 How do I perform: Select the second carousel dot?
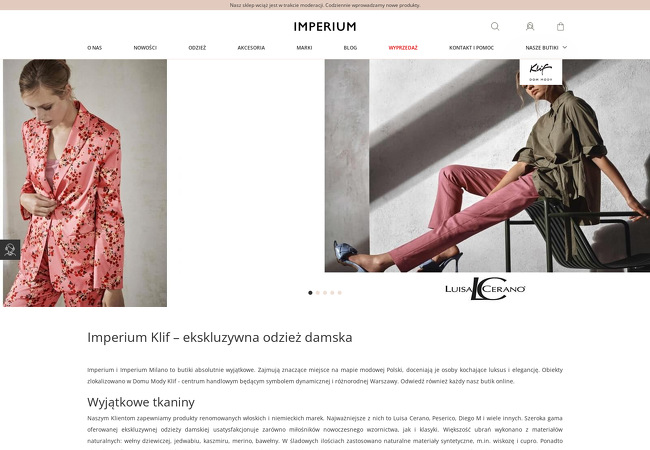pos(318,293)
